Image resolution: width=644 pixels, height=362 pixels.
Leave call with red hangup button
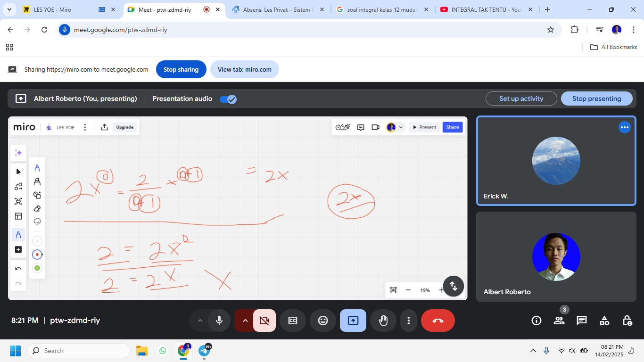(x=438, y=321)
